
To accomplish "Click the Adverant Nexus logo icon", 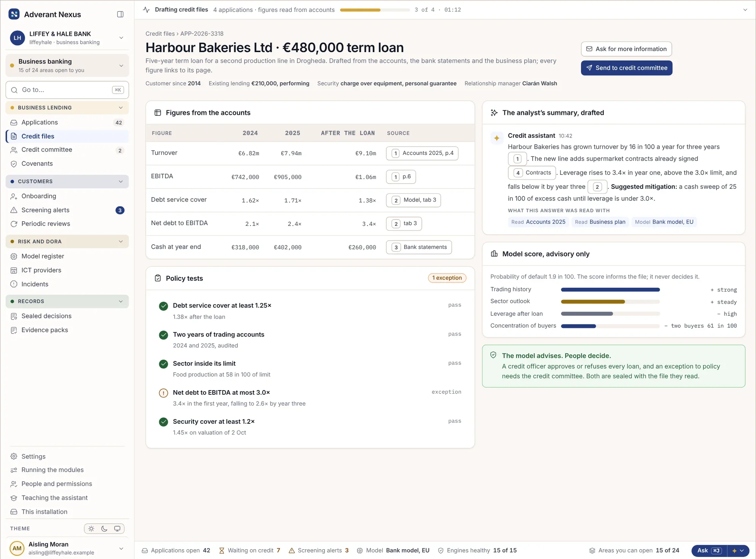I will [x=14, y=14].
